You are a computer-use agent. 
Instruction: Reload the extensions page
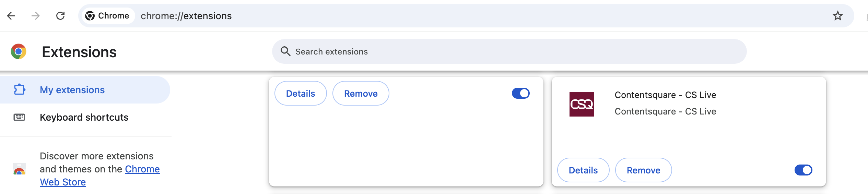click(x=60, y=16)
